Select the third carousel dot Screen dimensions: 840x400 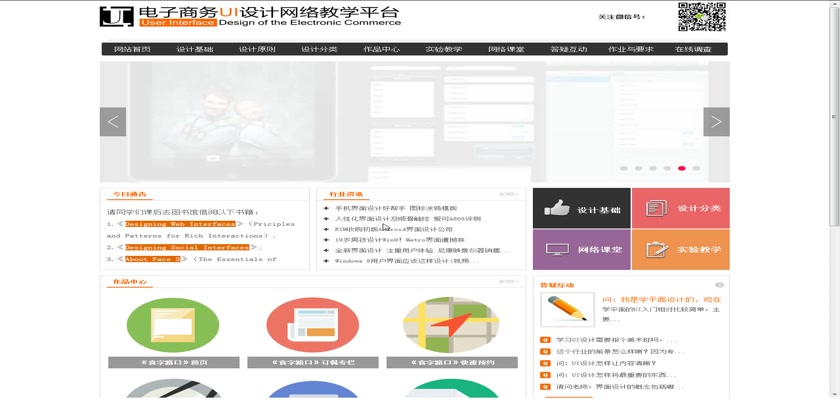tap(653, 168)
